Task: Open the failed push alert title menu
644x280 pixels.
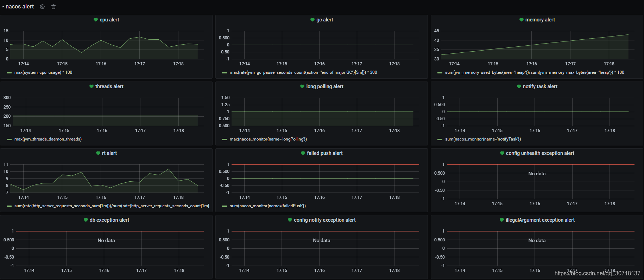Action: (325, 153)
